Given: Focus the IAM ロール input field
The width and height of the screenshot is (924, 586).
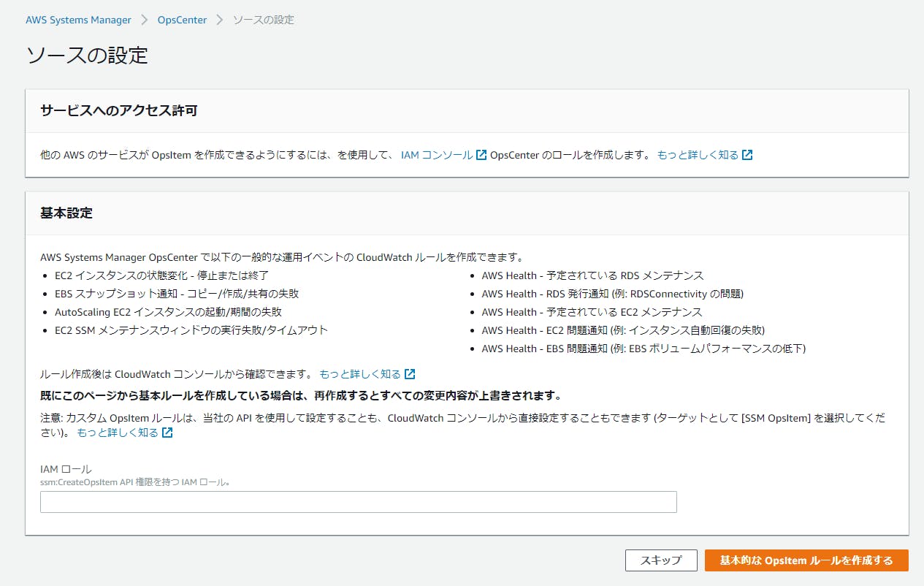Looking at the screenshot, I should pyautogui.click(x=358, y=502).
